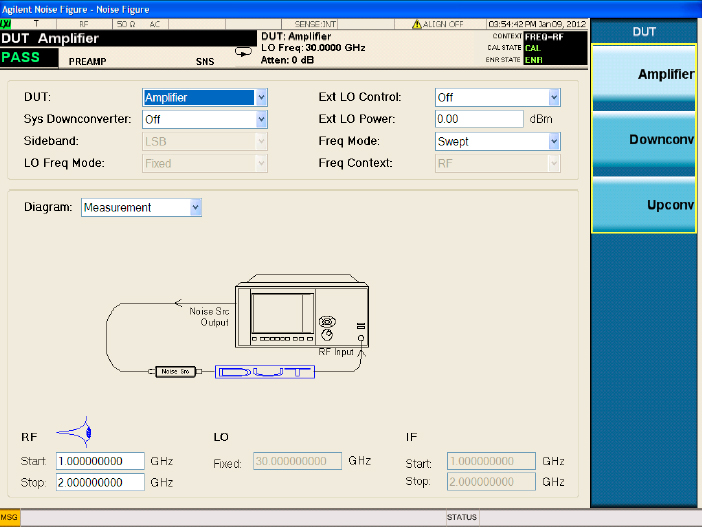Click the IF Stop frequency field
Screen dimensions: 702x527
tap(491, 482)
